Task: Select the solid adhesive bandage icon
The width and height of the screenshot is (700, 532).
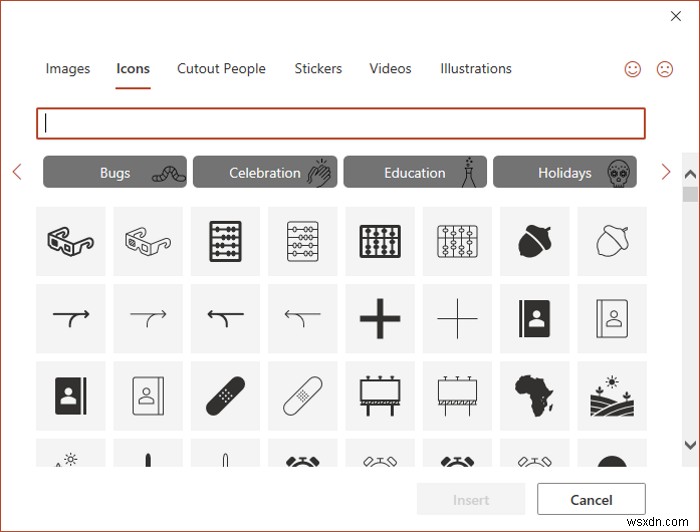Action: pyautogui.click(x=225, y=396)
